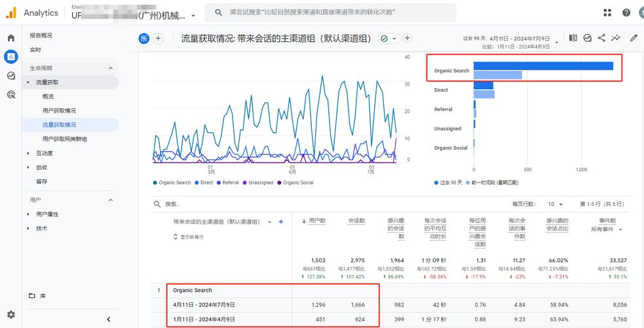The height and width of the screenshot is (328, 644).
Task: Toggle Organic Search legend under line chart
Action: tap(172, 182)
